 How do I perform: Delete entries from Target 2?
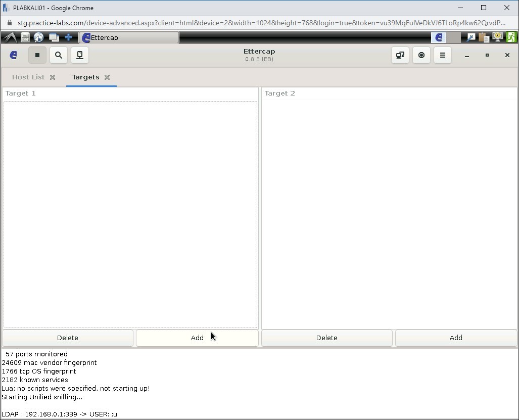click(326, 338)
